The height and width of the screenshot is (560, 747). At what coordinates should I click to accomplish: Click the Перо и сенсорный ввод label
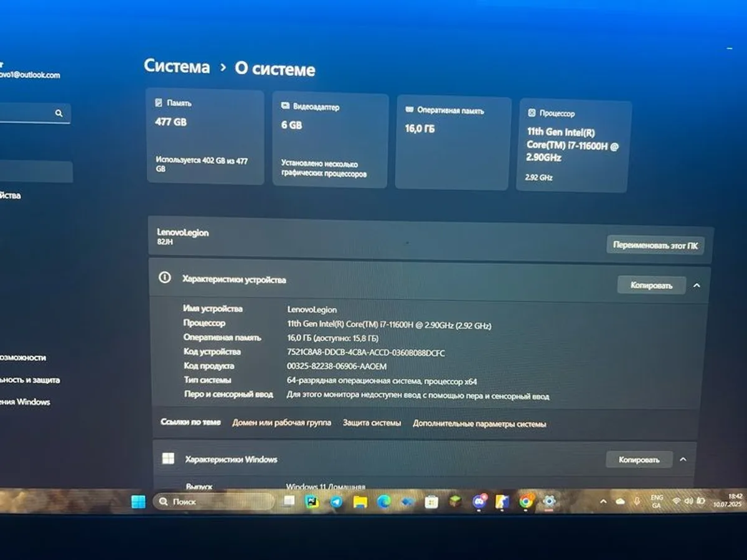click(x=228, y=394)
